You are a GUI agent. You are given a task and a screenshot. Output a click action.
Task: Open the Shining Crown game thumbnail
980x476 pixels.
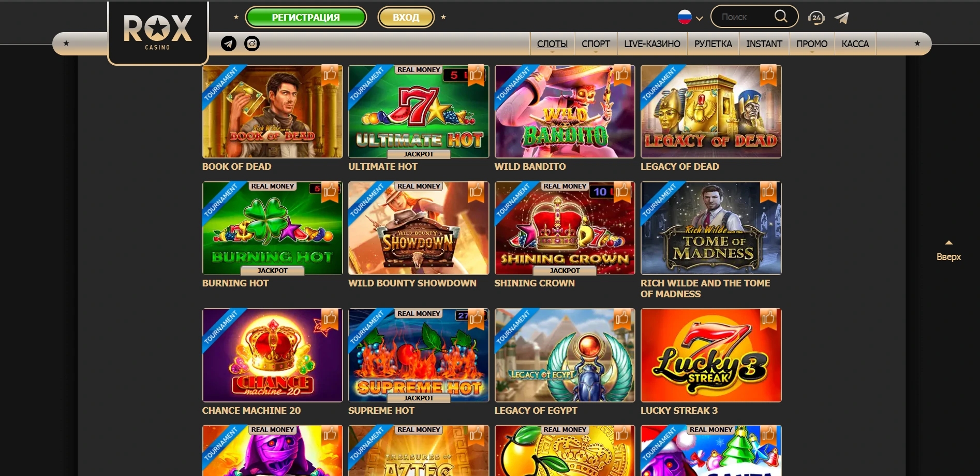pyautogui.click(x=565, y=228)
